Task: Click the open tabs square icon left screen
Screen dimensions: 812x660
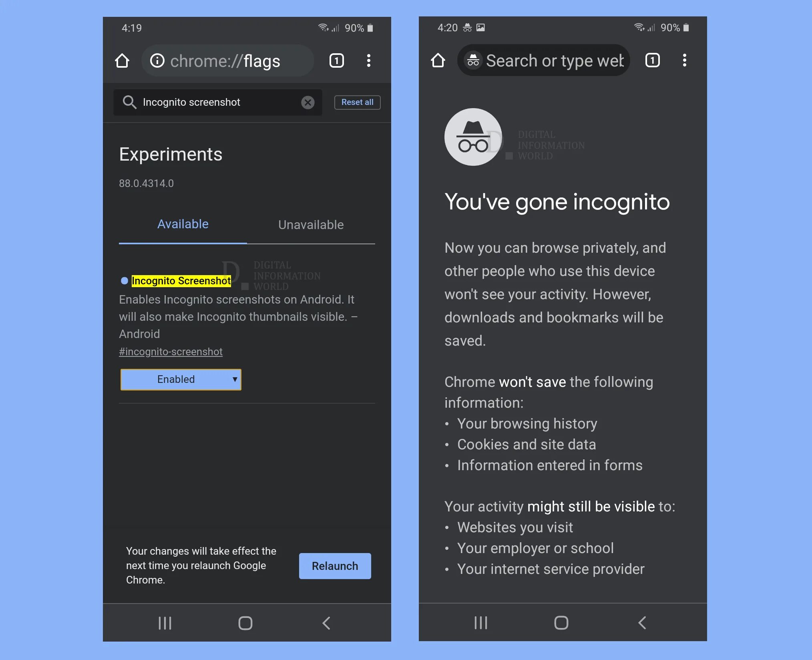Action: click(x=336, y=60)
